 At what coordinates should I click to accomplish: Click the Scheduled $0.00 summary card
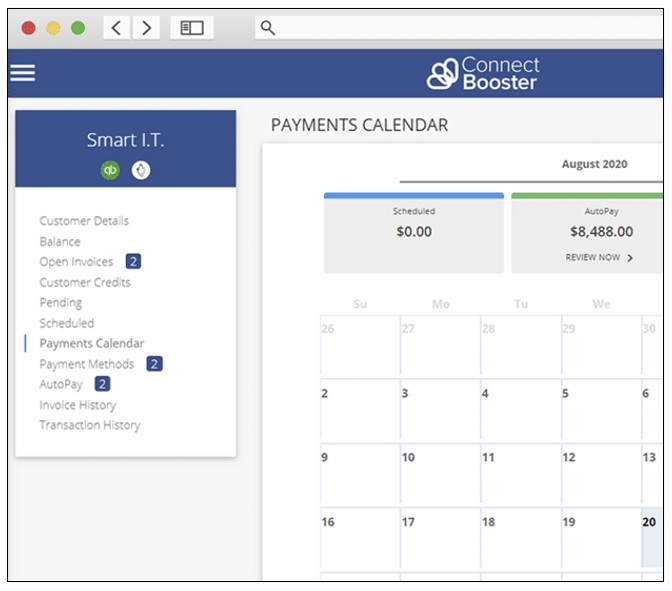click(x=413, y=232)
